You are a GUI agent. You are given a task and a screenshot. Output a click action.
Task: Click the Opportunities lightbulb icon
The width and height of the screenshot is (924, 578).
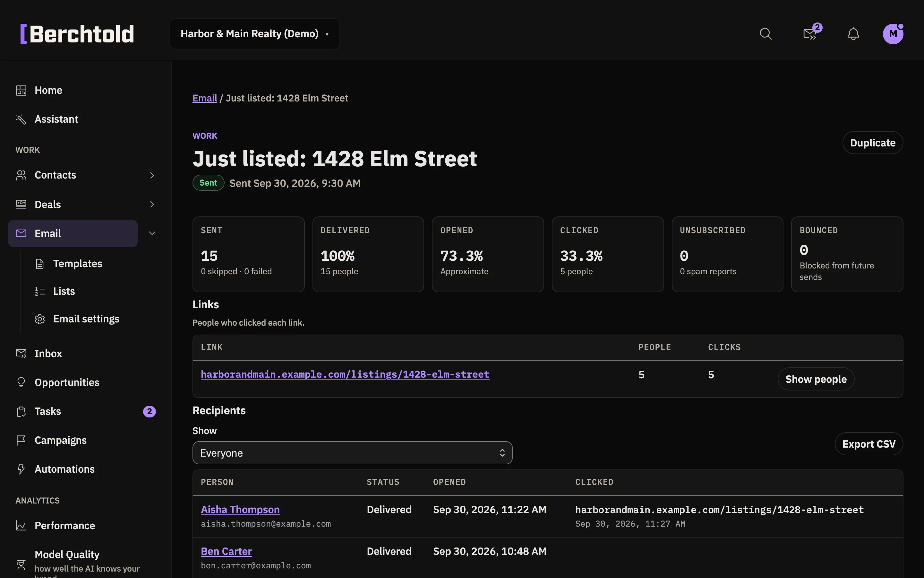tap(21, 382)
